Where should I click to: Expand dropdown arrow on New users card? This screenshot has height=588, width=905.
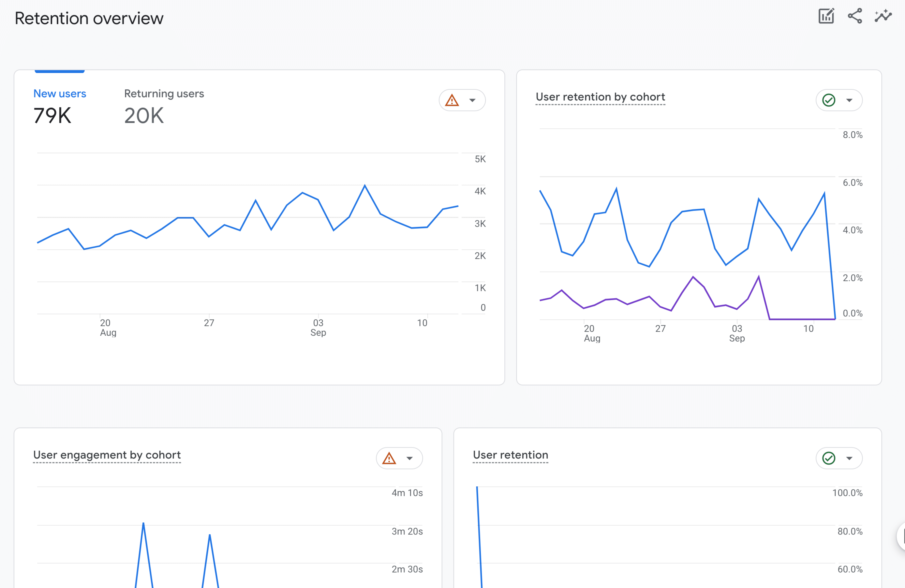472,100
